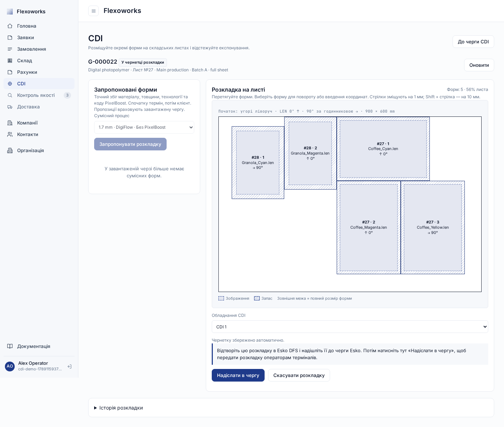Image resolution: width=504 pixels, height=427 pixels.
Task: Click the AO user avatar
Action: coord(10,366)
